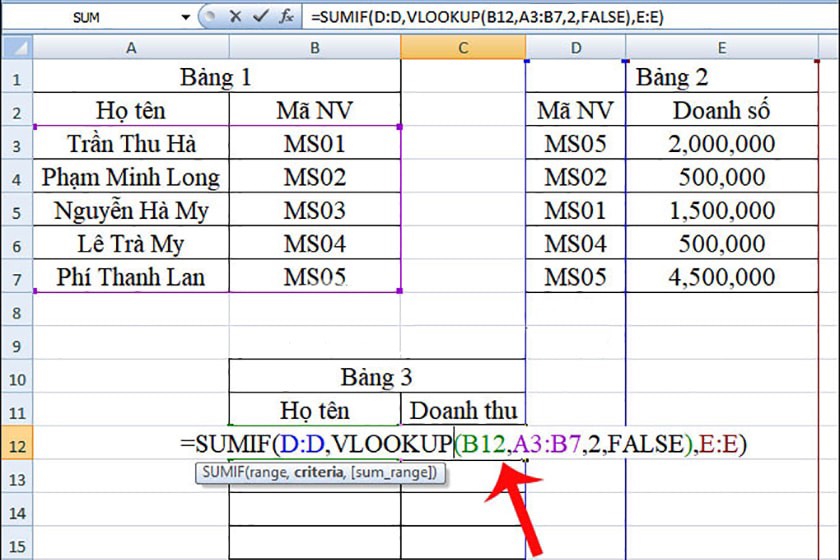Click cell MS02 in column B
This screenshot has width=840, height=560.
pyautogui.click(x=314, y=176)
